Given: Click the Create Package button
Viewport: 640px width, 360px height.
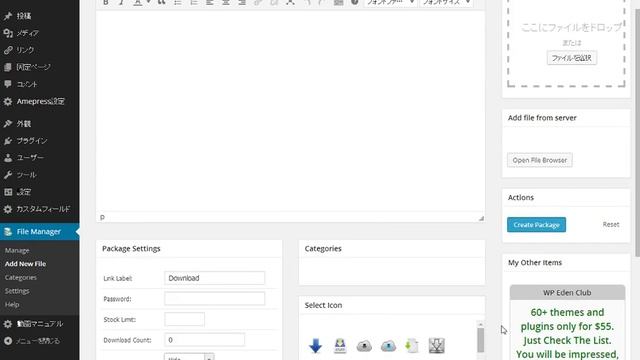Looking at the screenshot, I should [x=536, y=225].
